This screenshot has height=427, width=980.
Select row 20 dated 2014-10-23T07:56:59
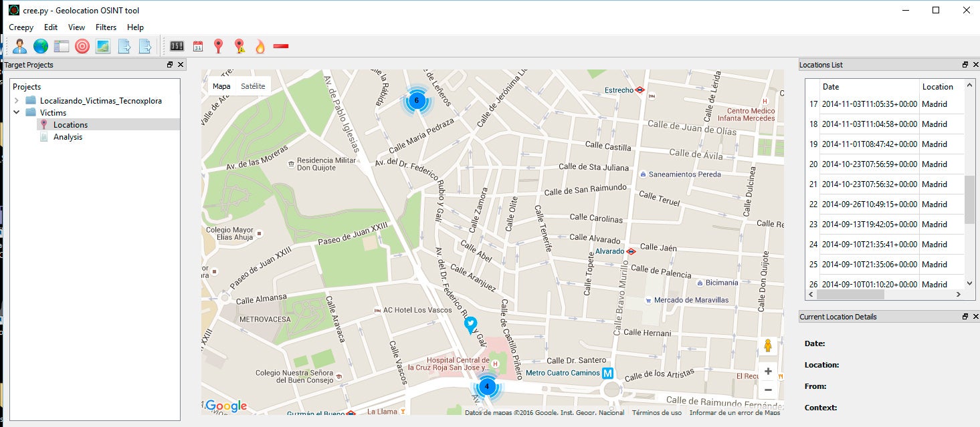[885, 164]
